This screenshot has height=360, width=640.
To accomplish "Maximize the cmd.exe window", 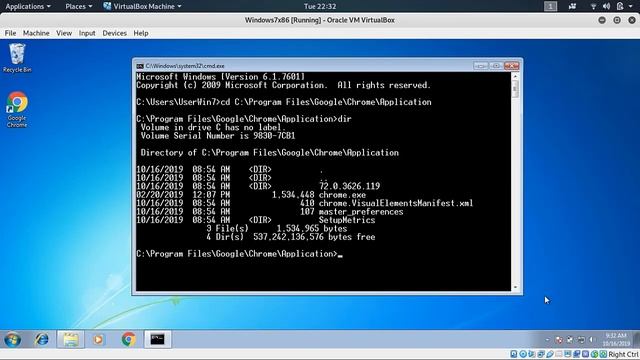I will 496,66.
